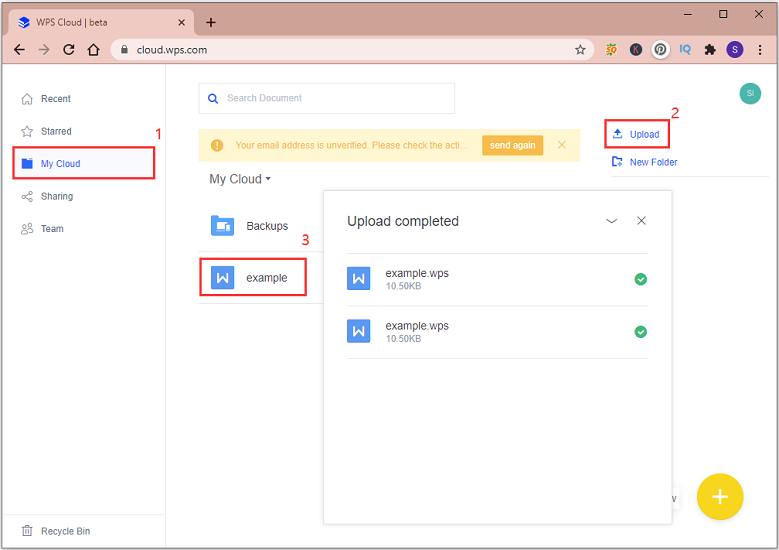Screen dimensions: 779x550
Task: Click the Upload button
Action: coord(637,134)
